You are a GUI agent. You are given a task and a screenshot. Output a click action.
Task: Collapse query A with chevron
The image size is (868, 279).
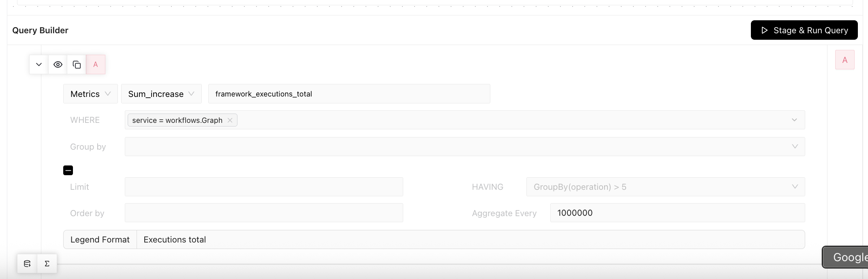pyautogui.click(x=39, y=64)
